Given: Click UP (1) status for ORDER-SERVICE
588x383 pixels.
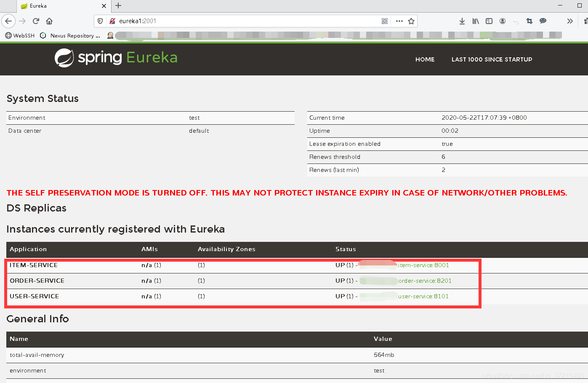Looking at the screenshot, I should click(344, 281).
